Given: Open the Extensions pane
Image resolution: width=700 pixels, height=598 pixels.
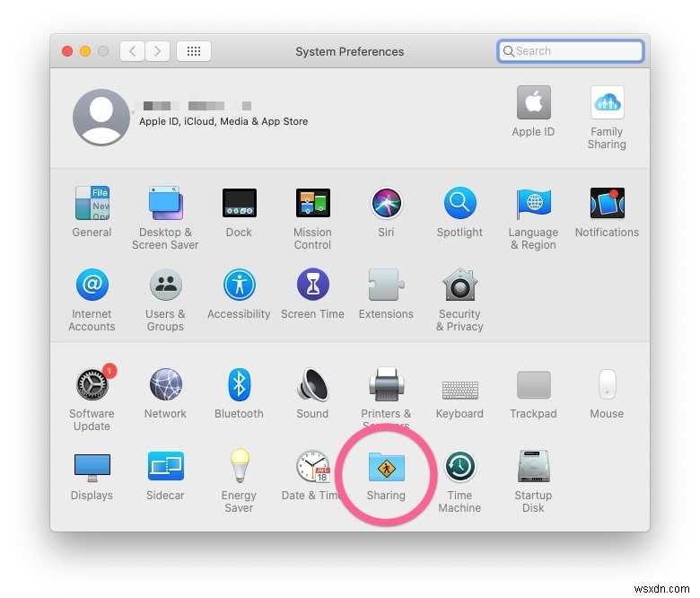Looking at the screenshot, I should point(386,285).
